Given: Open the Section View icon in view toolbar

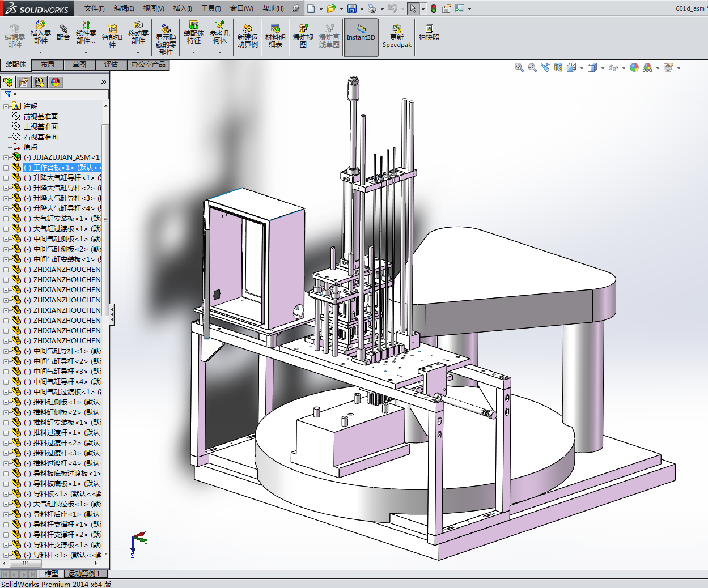Looking at the screenshot, I should 558,67.
